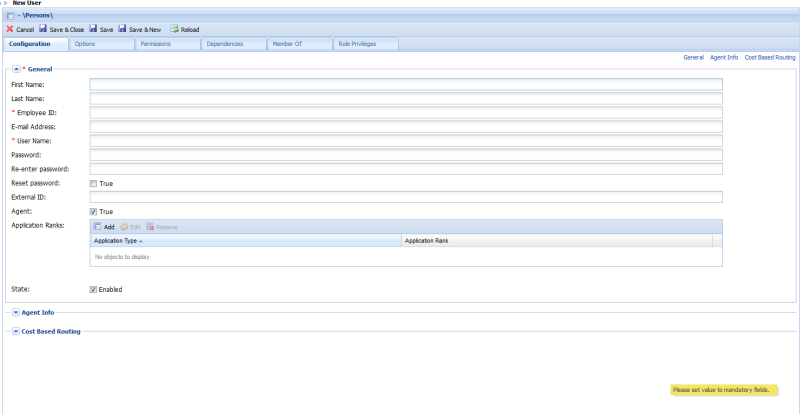Screen dimensions: 800x414
Task: Click the Reload icon in toolbar
Action: tap(174, 30)
